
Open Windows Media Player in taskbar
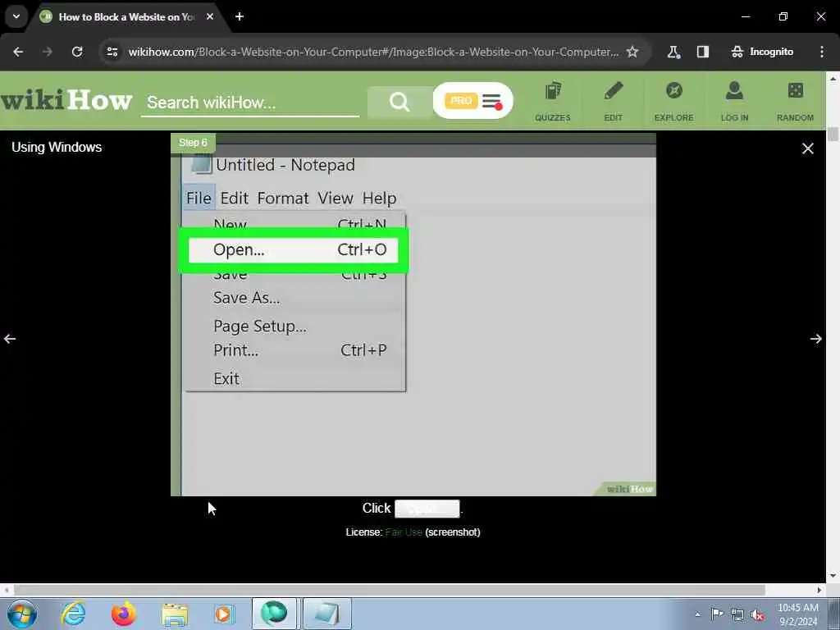click(x=224, y=614)
